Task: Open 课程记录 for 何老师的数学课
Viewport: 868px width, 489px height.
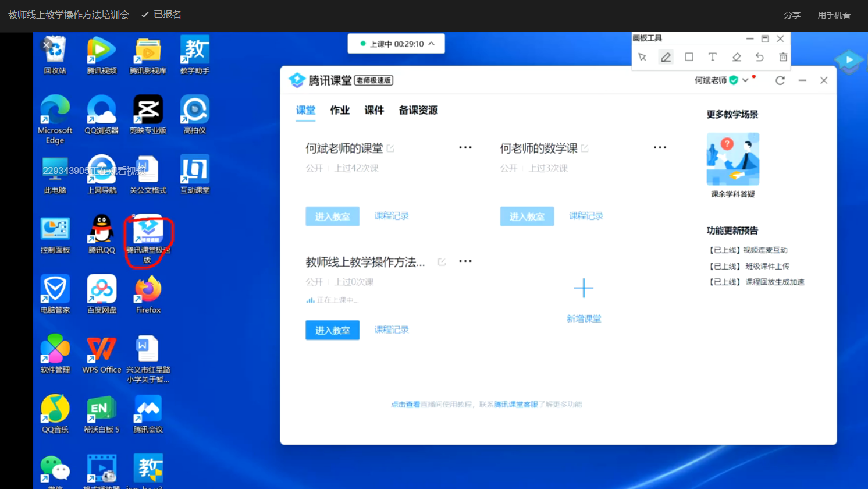Action: [586, 216]
